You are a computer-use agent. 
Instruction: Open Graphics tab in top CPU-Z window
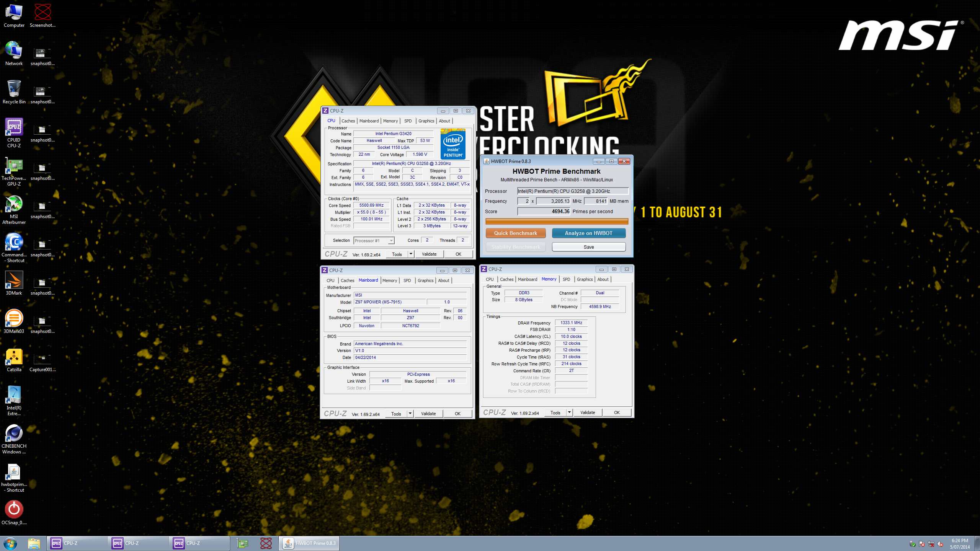click(426, 121)
